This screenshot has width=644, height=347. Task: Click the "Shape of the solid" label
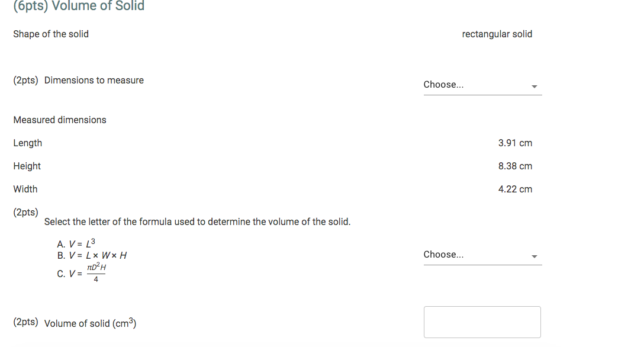(51, 34)
